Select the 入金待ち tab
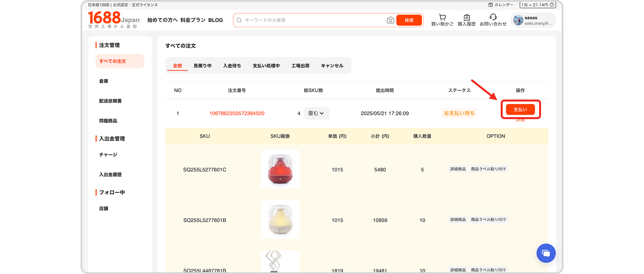 (x=232, y=66)
